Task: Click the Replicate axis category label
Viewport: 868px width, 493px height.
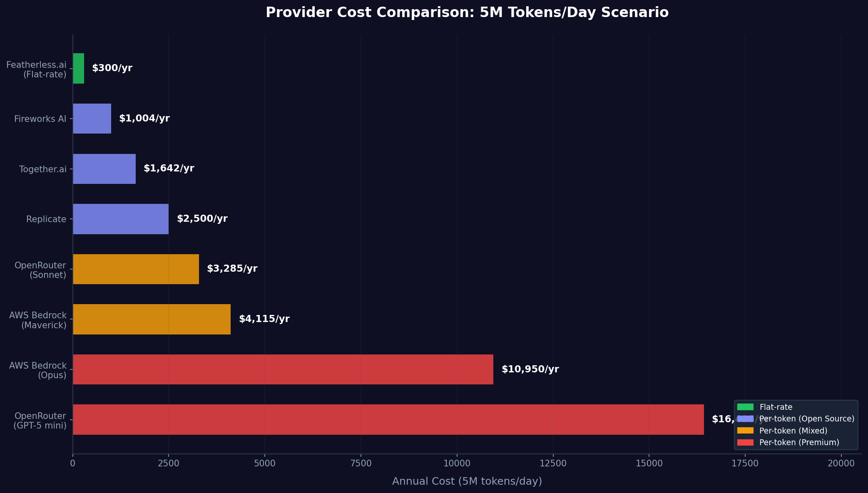Action: coord(46,219)
